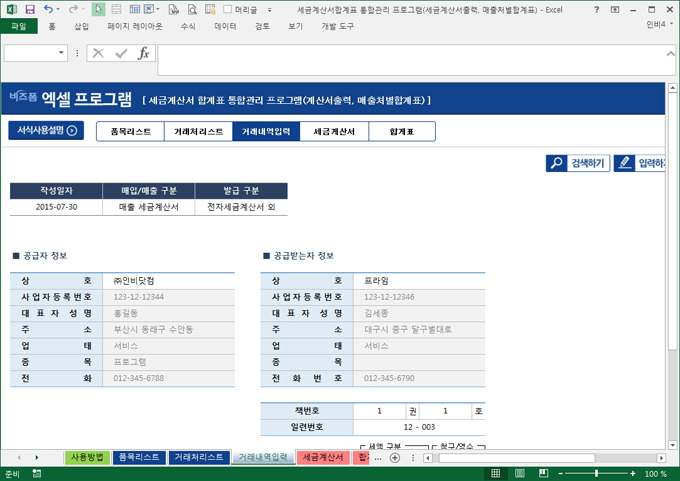Click the 합계표 navigation button

pos(402,131)
